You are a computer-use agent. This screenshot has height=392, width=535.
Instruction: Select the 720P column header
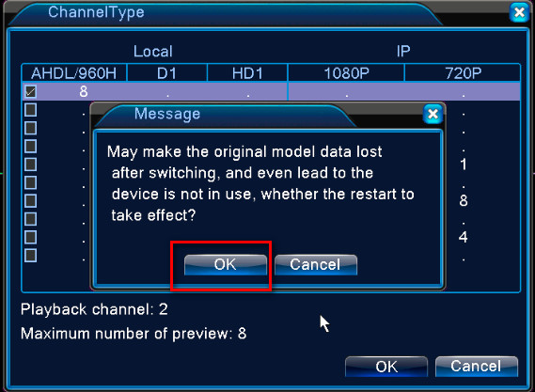click(463, 73)
